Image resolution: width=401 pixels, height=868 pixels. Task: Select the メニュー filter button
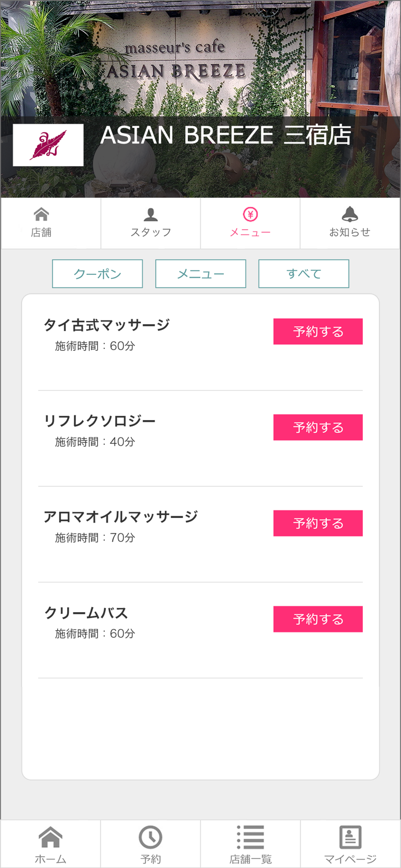200,274
